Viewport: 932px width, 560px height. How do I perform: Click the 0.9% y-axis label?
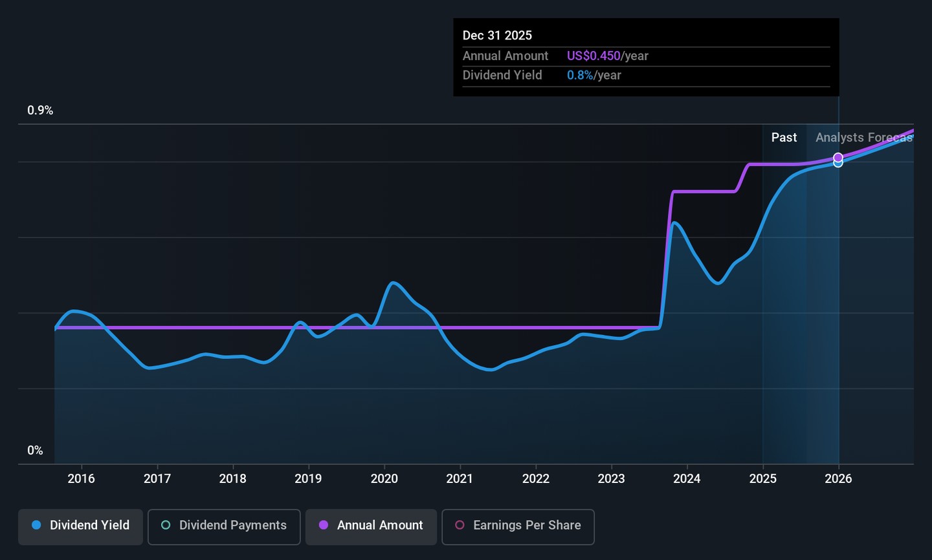click(40, 111)
